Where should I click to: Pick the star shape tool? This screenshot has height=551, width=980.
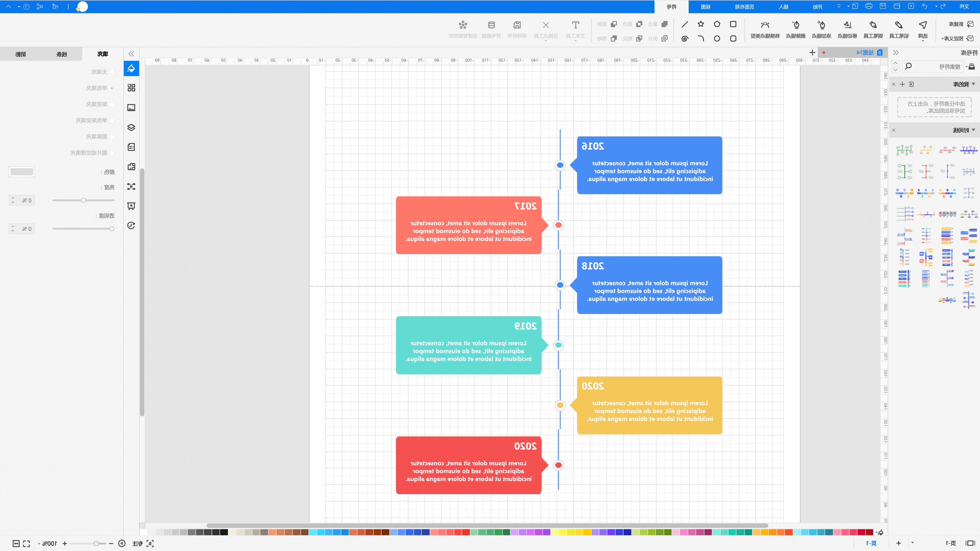(x=701, y=24)
